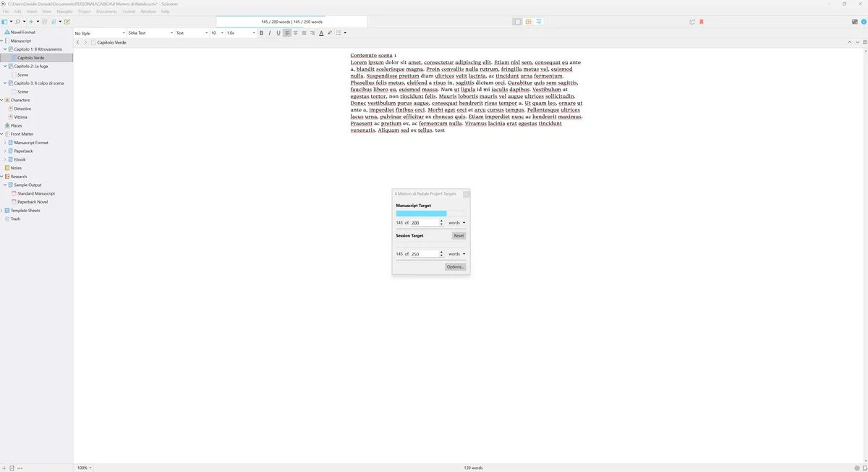
Task: Open Quick Reference edit icon
Action: point(67,22)
